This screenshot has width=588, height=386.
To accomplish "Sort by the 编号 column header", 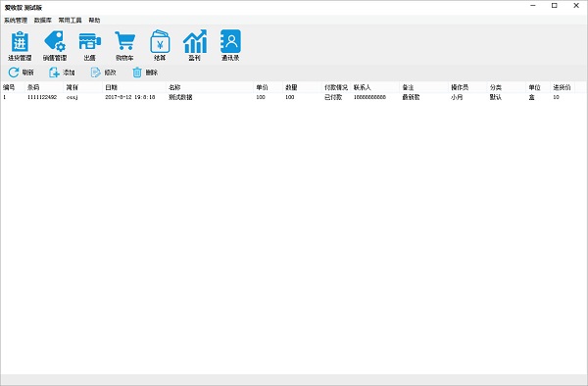I will tap(13, 87).
